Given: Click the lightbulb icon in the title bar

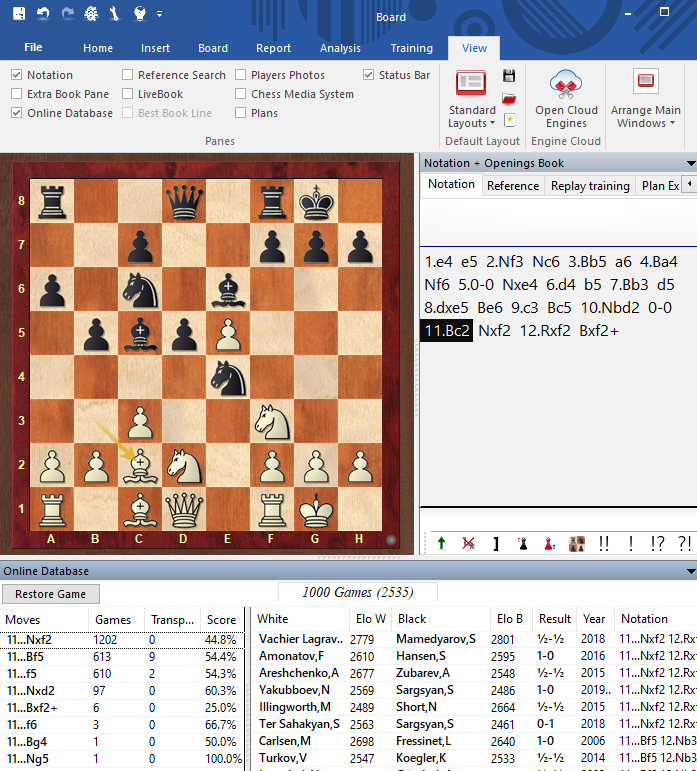Looking at the screenshot, I should [x=140, y=14].
